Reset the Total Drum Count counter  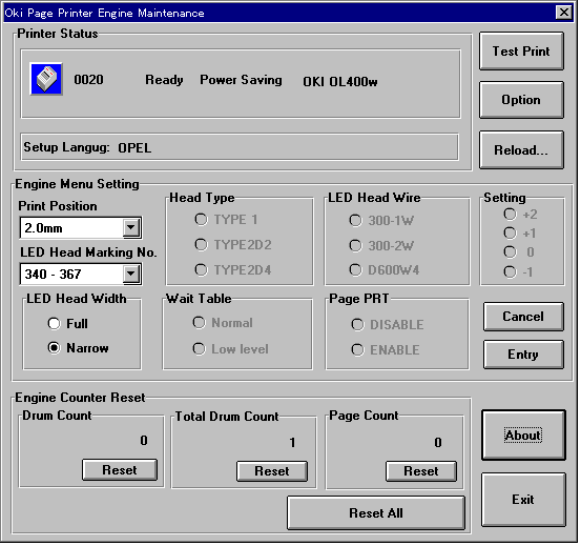click(272, 471)
